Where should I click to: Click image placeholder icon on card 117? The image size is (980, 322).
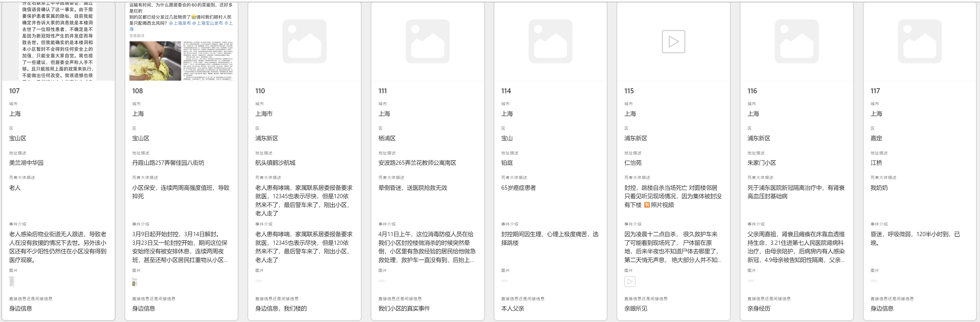click(x=920, y=41)
